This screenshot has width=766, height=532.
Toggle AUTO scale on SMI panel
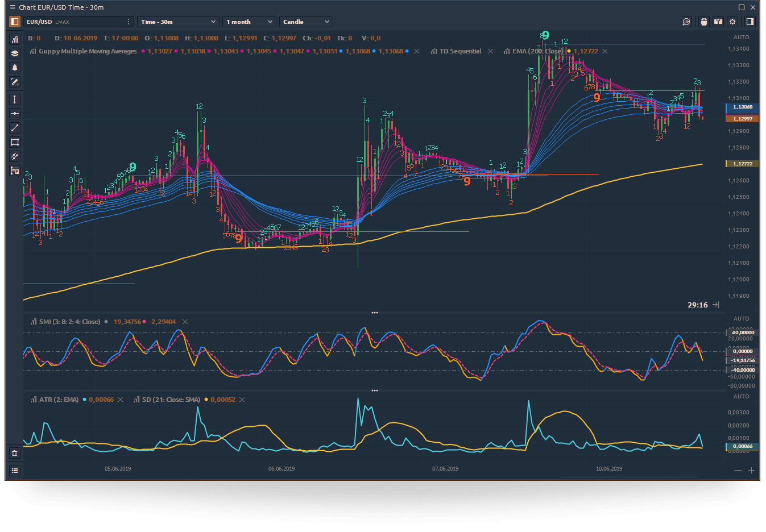coord(741,319)
